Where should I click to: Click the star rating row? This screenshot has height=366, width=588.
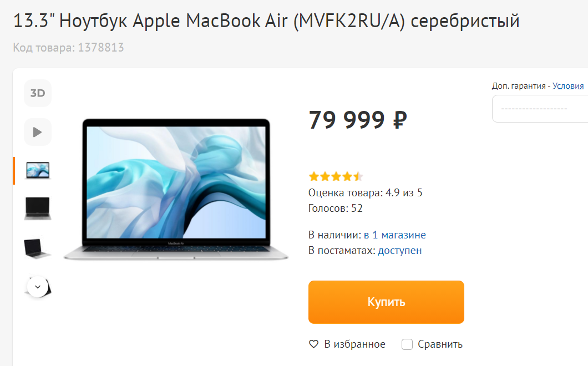pyautogui.click(x=336, y=176)
